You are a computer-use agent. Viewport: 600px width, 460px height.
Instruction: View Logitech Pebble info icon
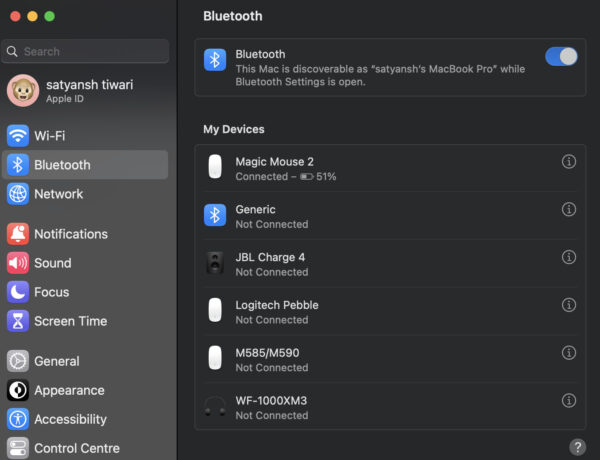coord(569,305)
